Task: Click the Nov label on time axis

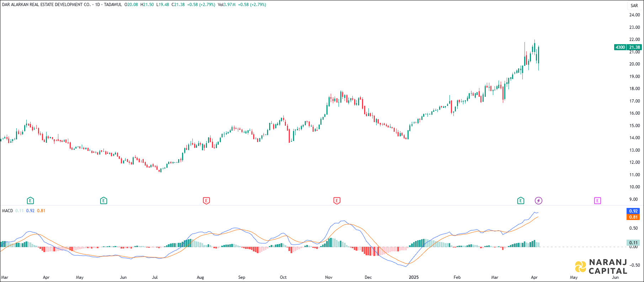Action: pyautogui.click(x=329, y=277)
